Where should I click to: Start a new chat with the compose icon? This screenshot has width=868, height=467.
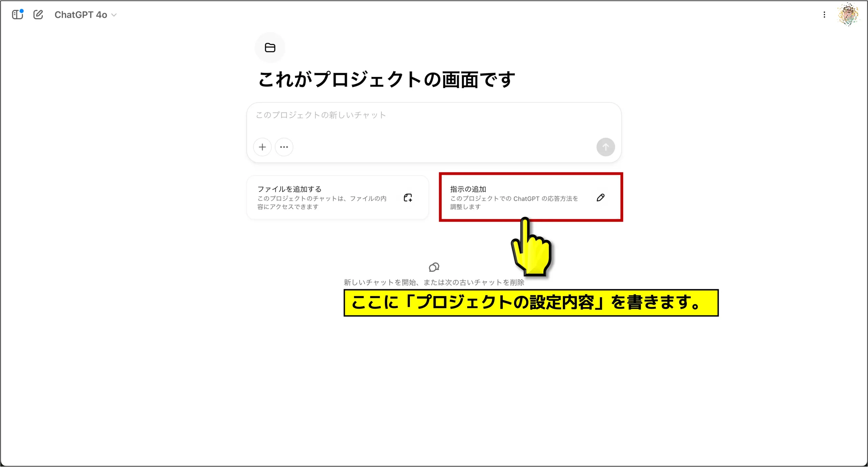click(x=38, y=15)
